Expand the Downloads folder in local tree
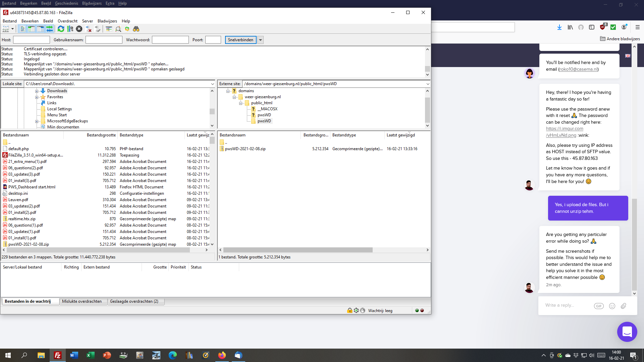 37,91
